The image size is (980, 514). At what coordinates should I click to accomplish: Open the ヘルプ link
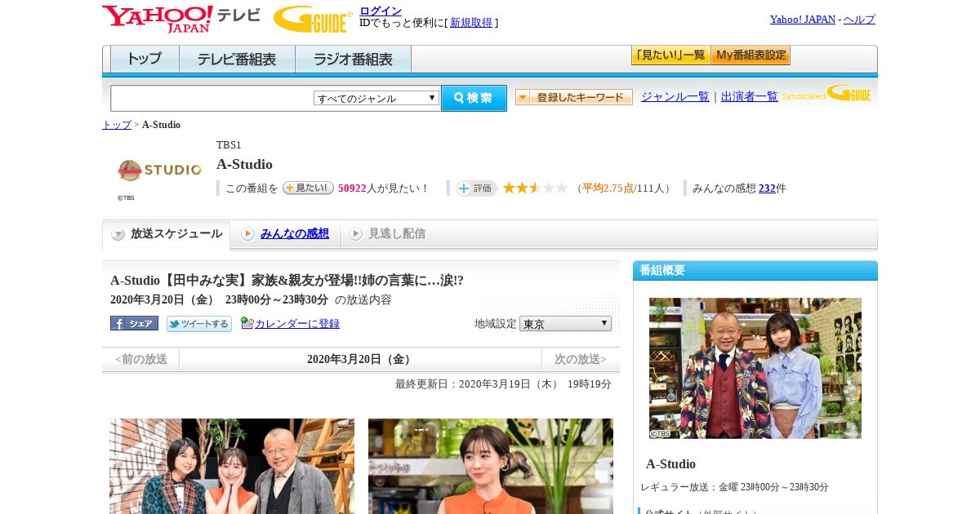859,20
